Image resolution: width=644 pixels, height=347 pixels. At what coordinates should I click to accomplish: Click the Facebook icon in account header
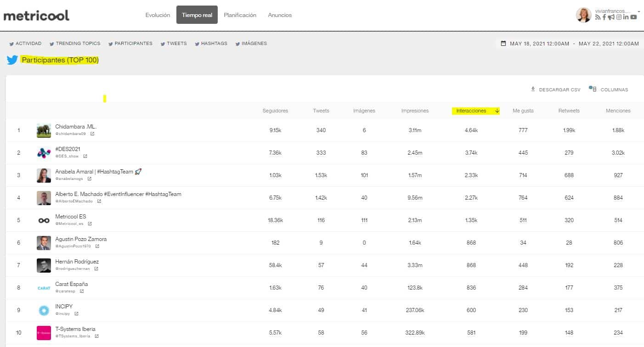click(604, 17)
